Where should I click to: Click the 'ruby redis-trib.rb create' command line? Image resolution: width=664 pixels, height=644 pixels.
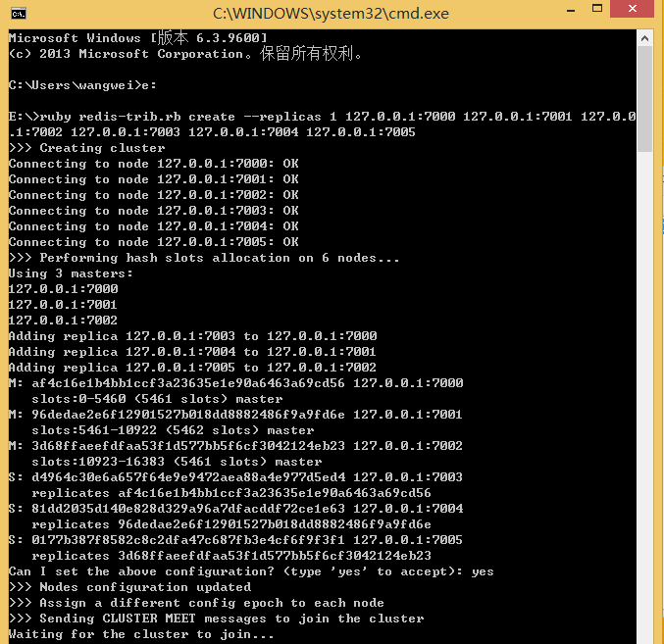coord(323,124)
